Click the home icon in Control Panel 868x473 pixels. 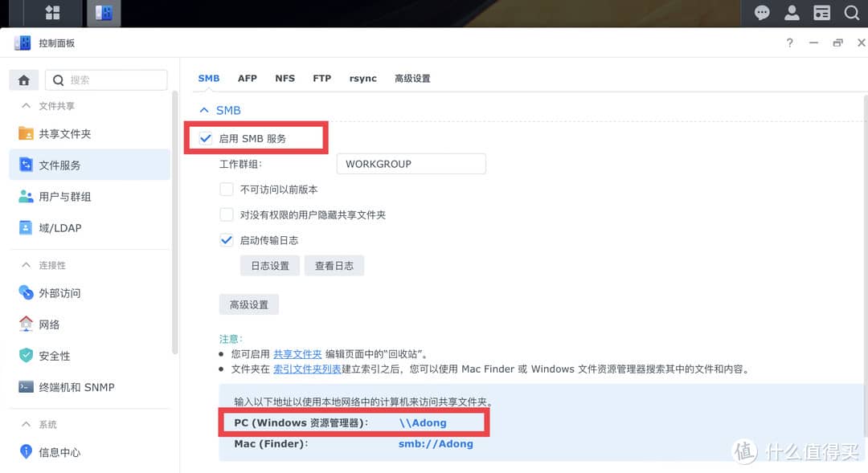[23, 80]
